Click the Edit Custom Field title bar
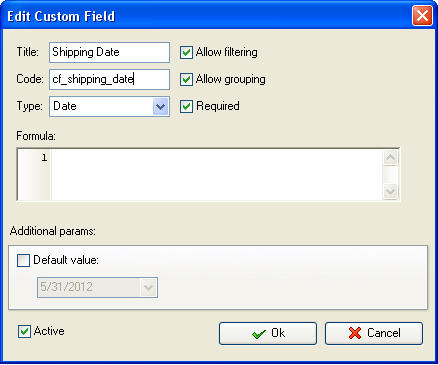The width and height of the screenshot is (438, 365). click(207, 16)
